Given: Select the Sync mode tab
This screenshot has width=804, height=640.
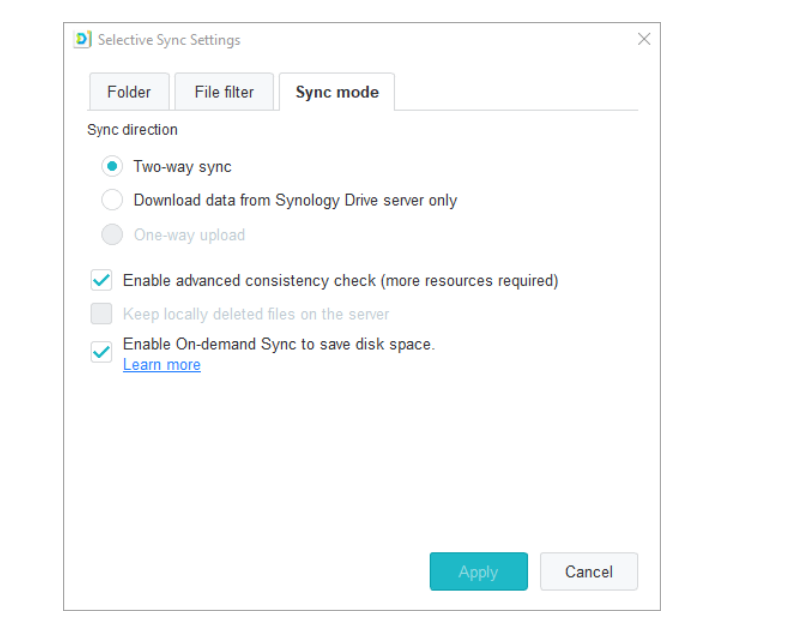Looking at the screenshot, I should point(337,92).
